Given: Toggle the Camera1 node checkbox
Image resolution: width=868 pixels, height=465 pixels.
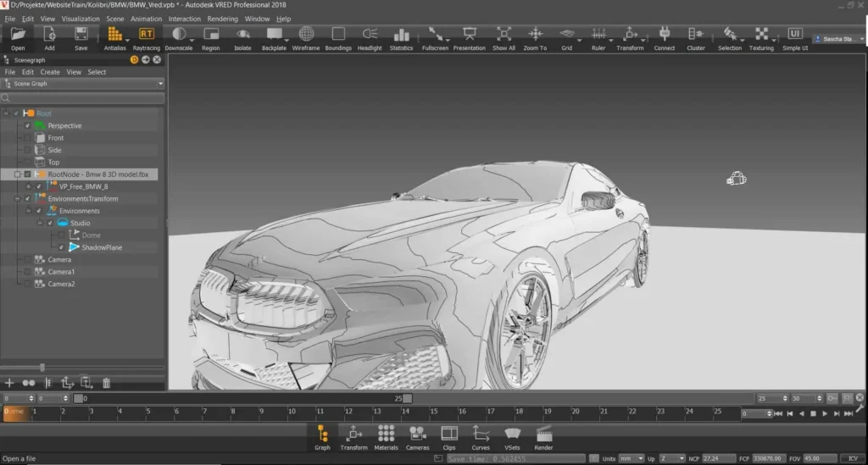Looking at the screenshot, I should click(27, 272).
